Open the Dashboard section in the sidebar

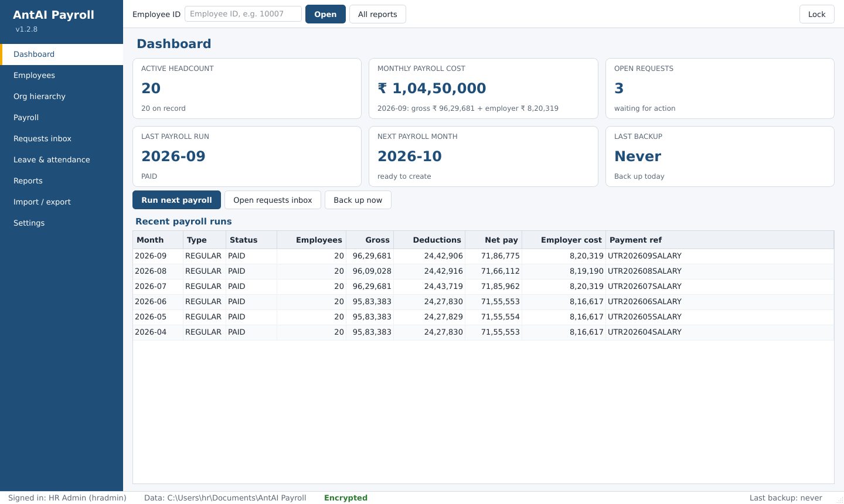[62, 55]
